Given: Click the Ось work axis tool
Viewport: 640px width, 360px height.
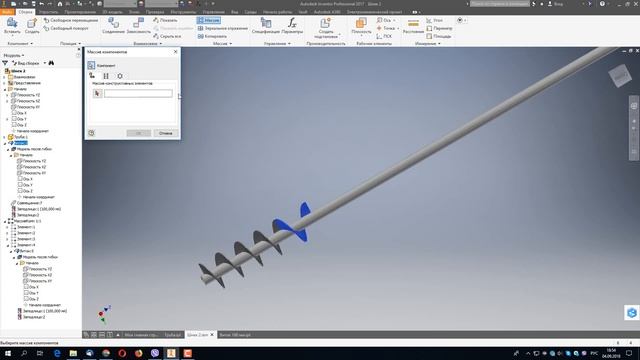Looking at the screenshot, I should (384, 20).
